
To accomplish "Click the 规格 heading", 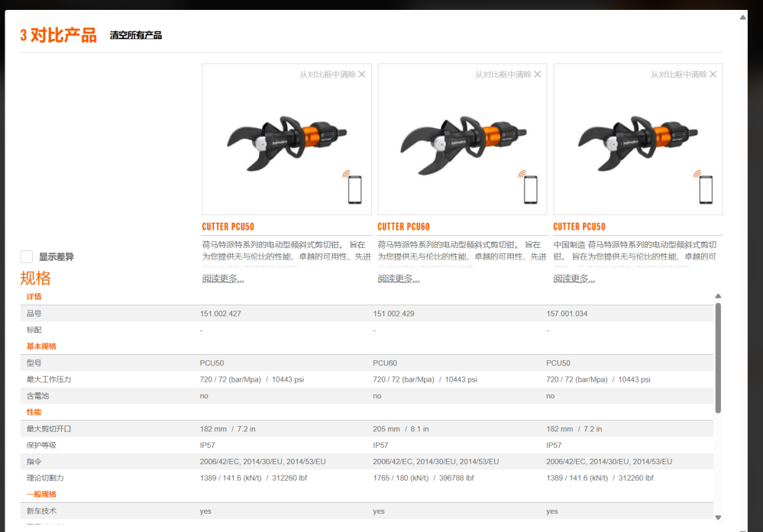I will [x=36, y=278].
